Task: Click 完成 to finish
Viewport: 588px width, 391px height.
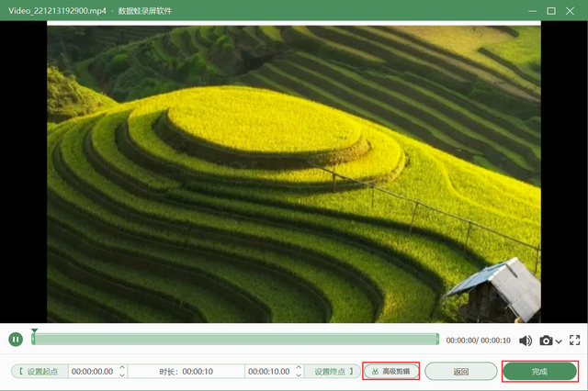Action: (x=539, y=372)
